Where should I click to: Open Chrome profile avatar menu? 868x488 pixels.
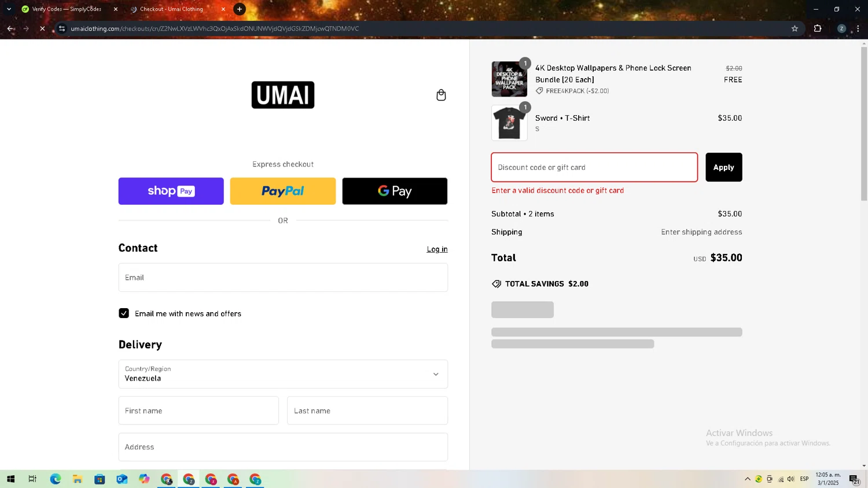pyautogui.click(x=841, y=28)
